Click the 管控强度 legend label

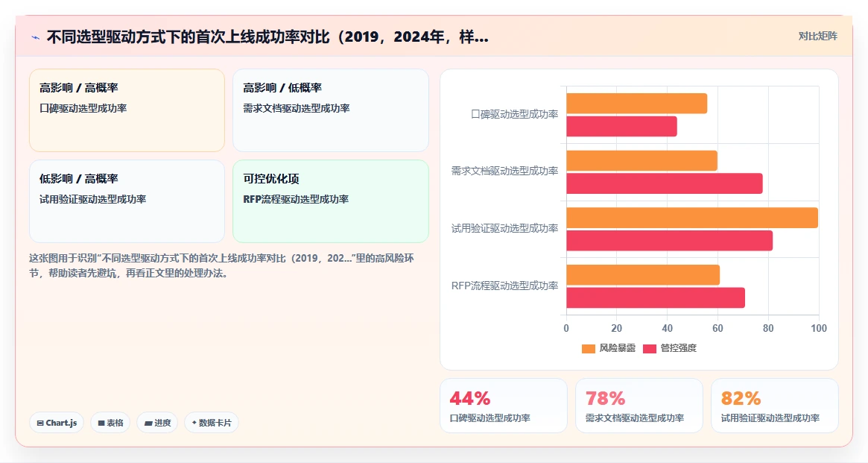point(678,347)
